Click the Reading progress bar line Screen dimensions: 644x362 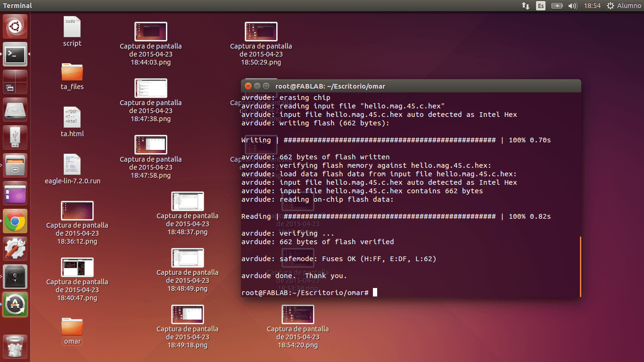396,216
